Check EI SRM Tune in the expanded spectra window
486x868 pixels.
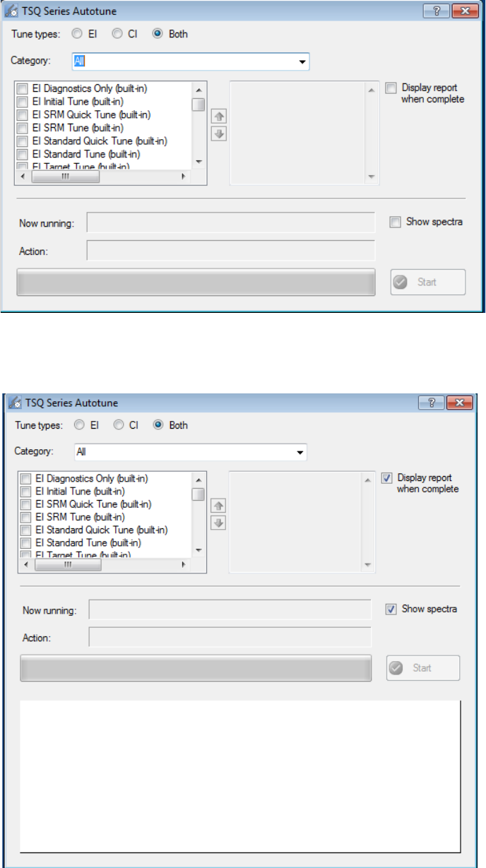[26, 517]
